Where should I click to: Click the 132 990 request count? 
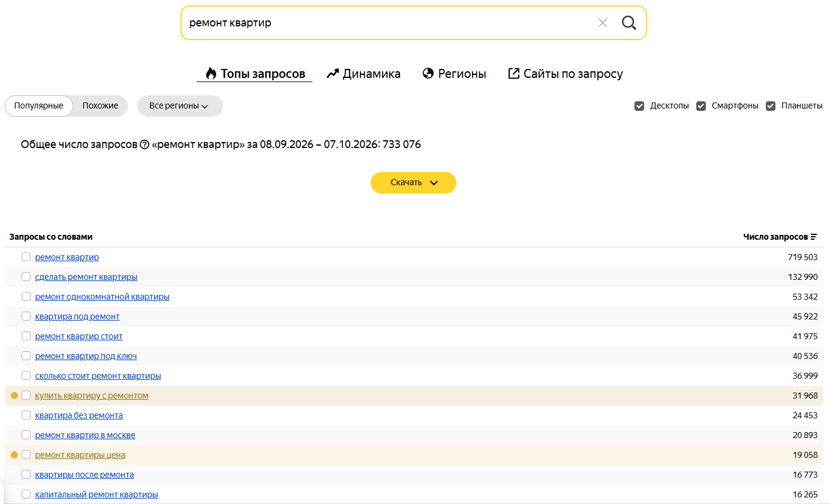802,277
